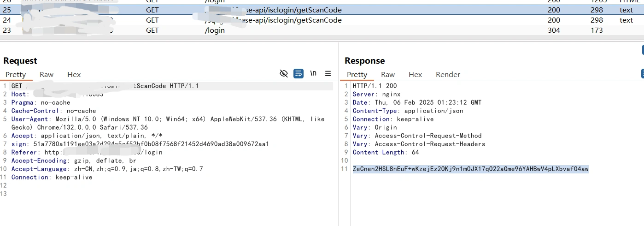The width and height of the screenshot is (644, 226).
Task: Select the Response Pretty tab
Action: pyautogui.click(x=357, y=75)
